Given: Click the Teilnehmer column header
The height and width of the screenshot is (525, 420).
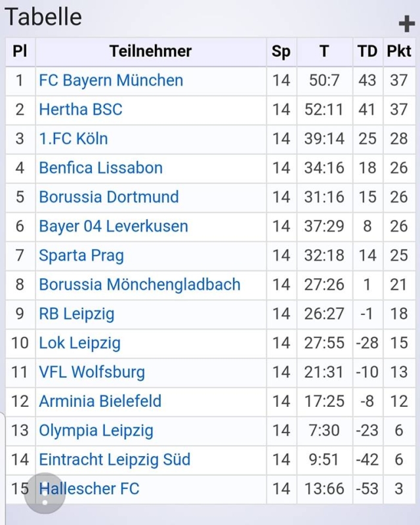Looking at the screenshot, I should (x=150, y=51).
